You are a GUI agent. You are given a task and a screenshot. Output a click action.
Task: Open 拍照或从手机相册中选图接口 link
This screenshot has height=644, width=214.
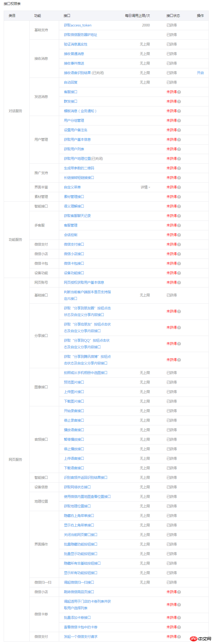point(86,373)
